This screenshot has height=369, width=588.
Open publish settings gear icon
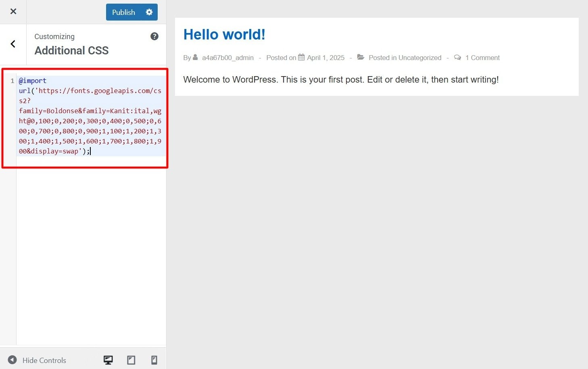point(149,12)
